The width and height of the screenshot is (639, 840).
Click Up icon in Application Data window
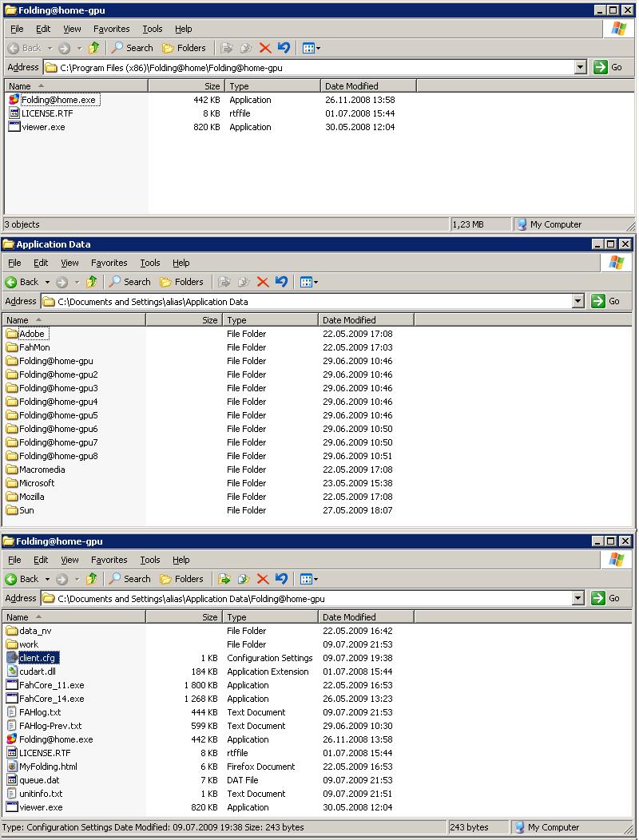click(x=92, y=282)
